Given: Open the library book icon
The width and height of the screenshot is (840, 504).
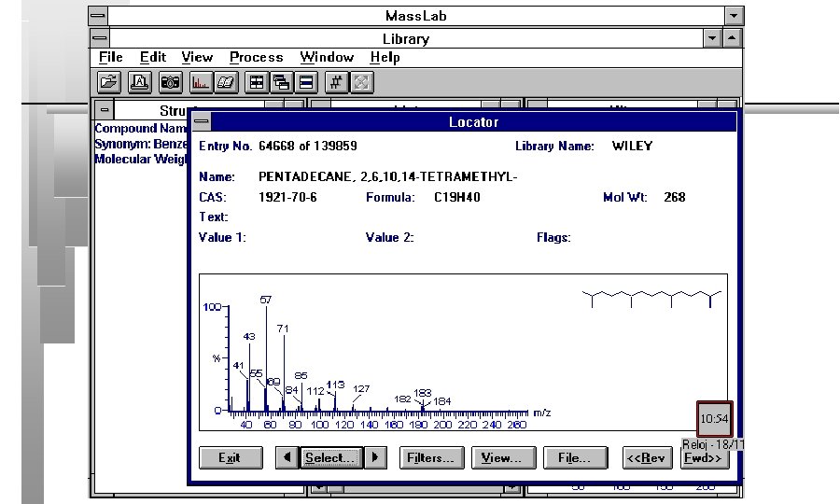Looking at the screenshot, I should point(226,82).
